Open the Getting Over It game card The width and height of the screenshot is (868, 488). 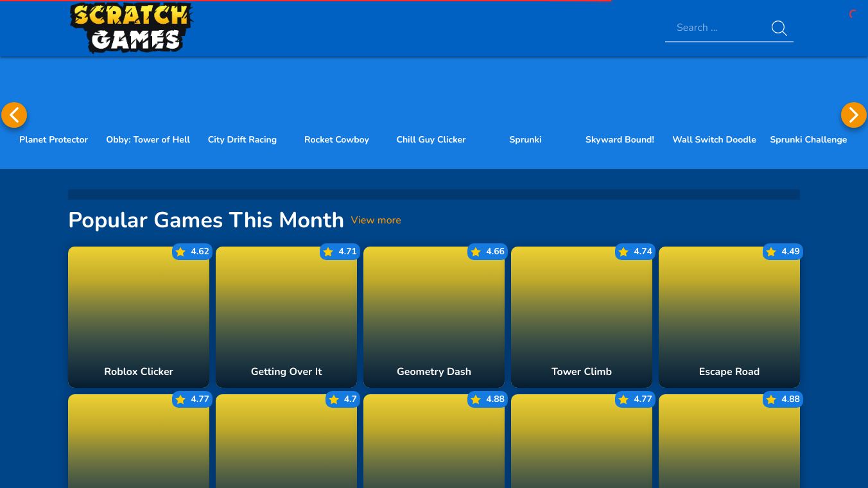click(x=286, y=317)
